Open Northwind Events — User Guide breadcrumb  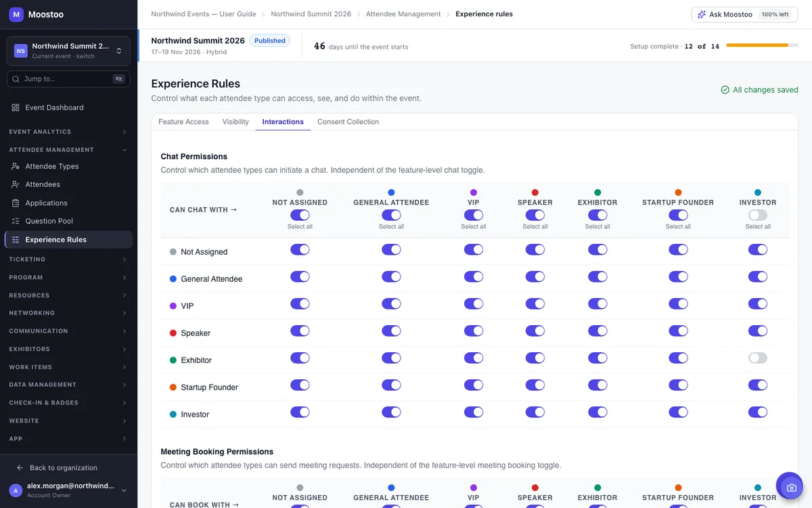204,14
